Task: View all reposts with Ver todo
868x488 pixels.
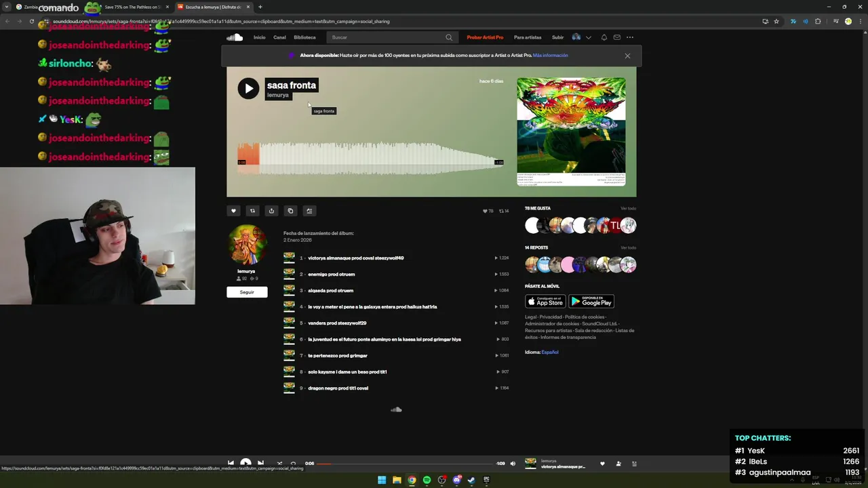Action: (628, 248)
